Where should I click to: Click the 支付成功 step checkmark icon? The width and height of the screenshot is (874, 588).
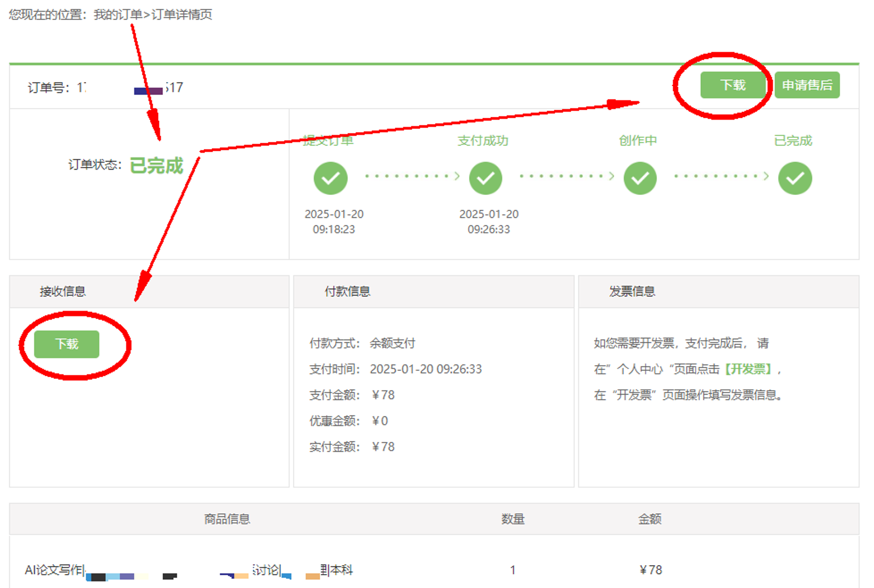(486, 178)
